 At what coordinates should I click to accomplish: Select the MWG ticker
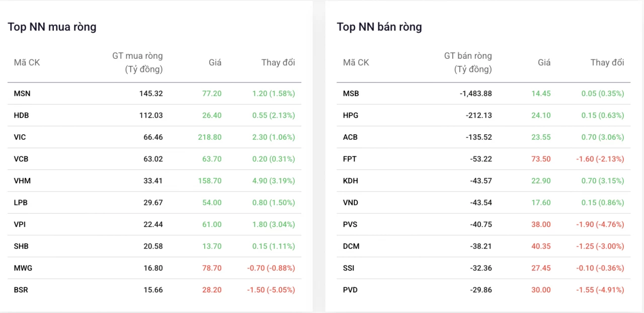(23, 268)
